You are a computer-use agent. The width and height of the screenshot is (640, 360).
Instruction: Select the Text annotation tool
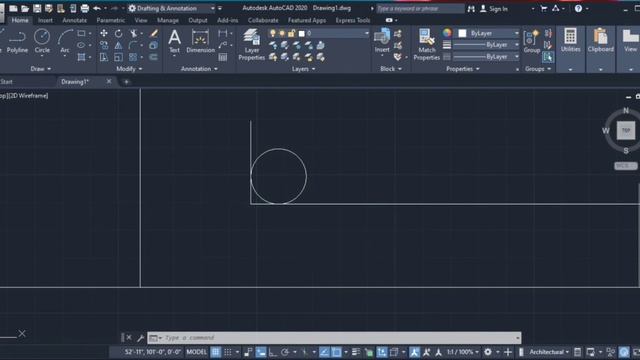coord(174,42)
